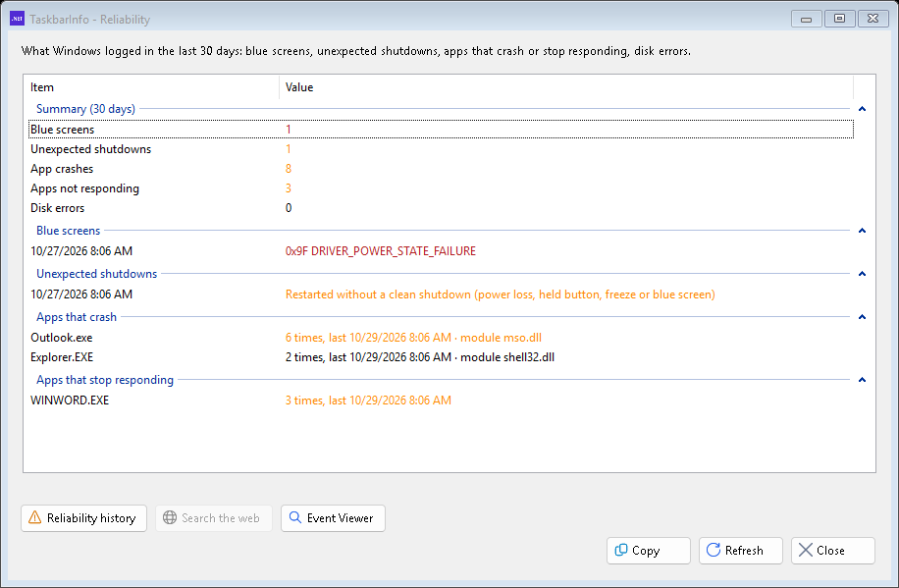
Task: Collapse the Blue screens group chevron
Action: (x=862, y=231)
